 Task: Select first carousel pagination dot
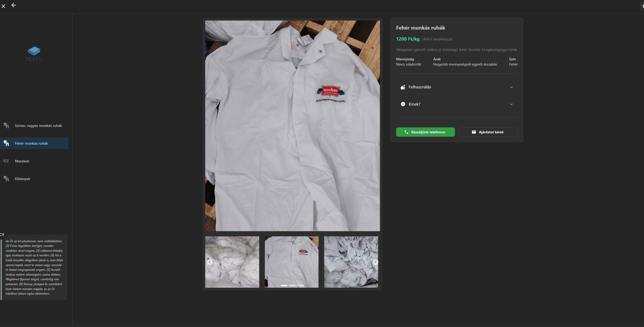[284, 285]
